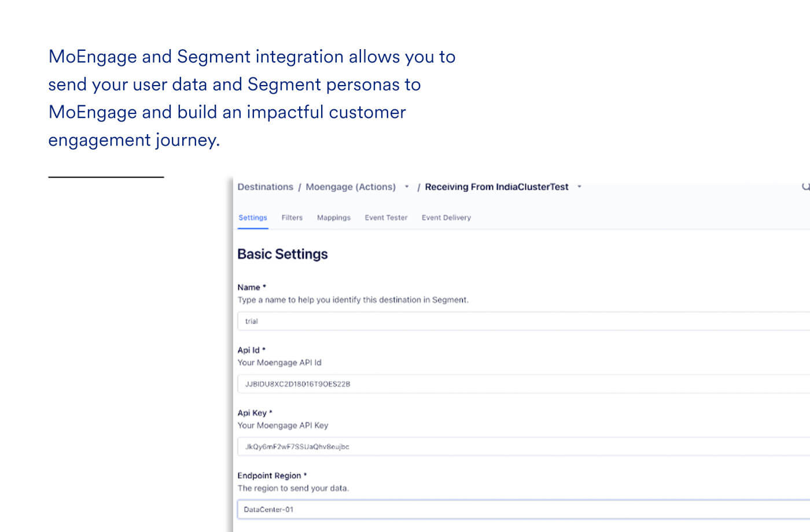Expand the Moengage (Actions) dropdown arrow
Image resolution: width=810 pixels, height=532 pixels.
coord(407,187)
